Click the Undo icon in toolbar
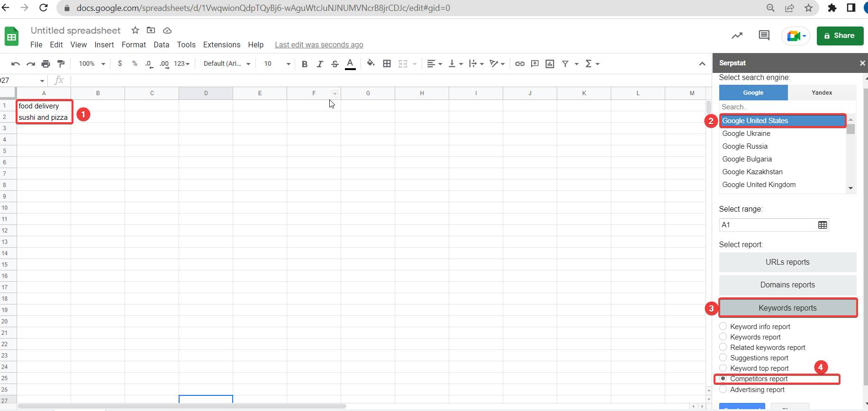Image resolution: width=868 pixels, height=411 pixels. pos(15,63)
